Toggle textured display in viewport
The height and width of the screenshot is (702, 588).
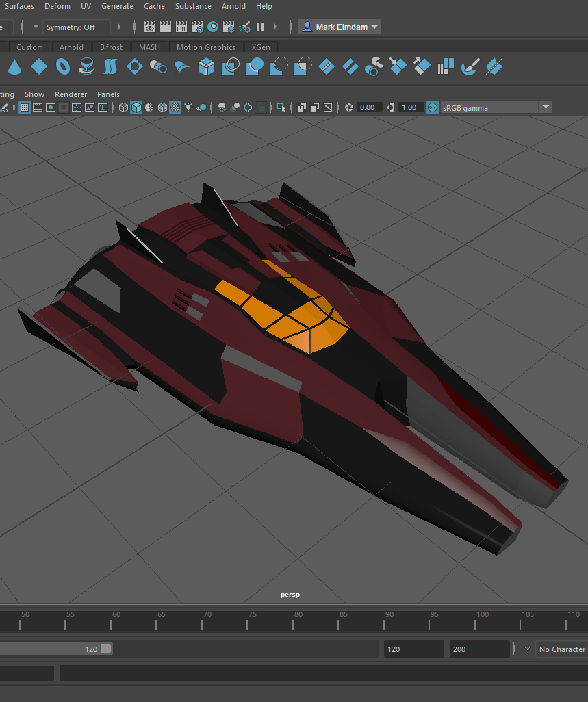[175, 107]
